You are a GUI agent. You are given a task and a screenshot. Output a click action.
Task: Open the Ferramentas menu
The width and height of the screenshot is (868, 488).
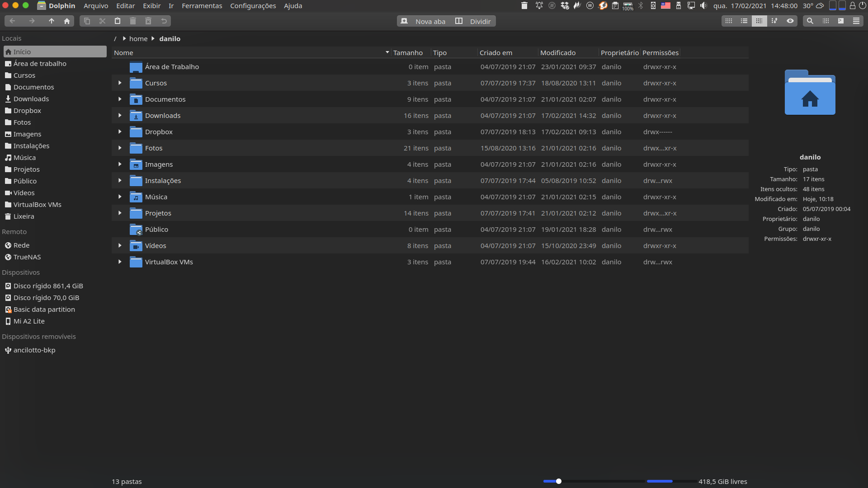click(x=202, y=6)
